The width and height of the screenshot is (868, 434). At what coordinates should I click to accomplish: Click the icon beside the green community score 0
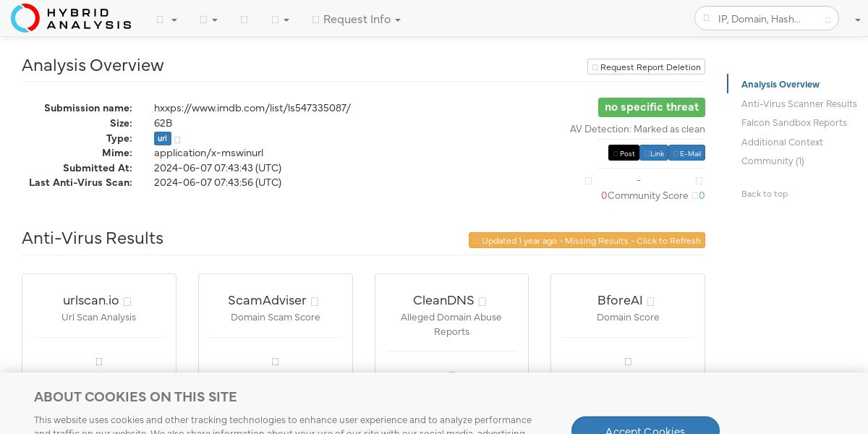695,196
